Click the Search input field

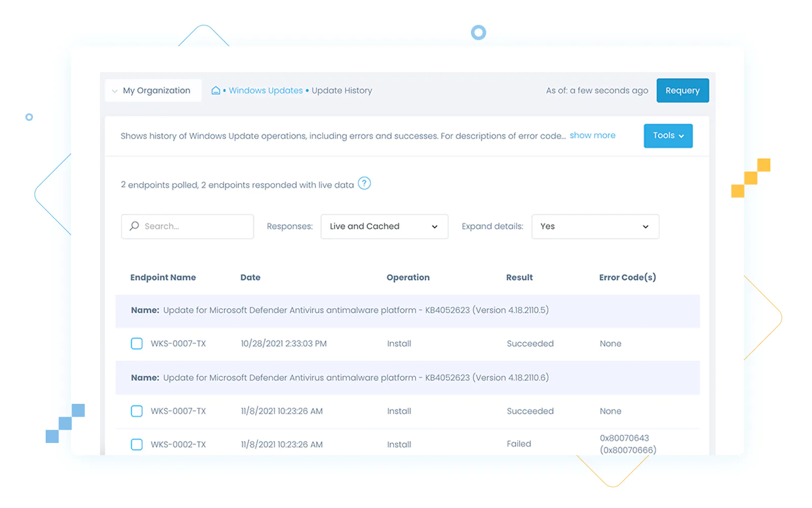(x=193, y=226)
